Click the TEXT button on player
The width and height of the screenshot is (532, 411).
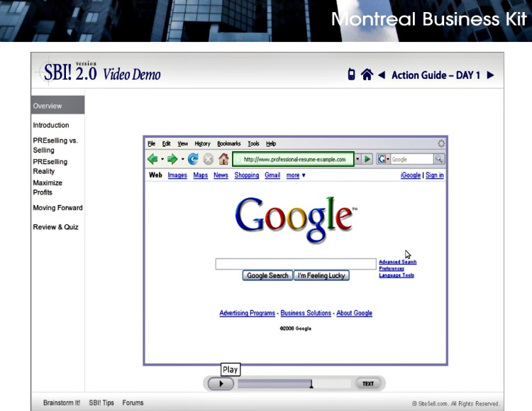click(x=368, y=383)
